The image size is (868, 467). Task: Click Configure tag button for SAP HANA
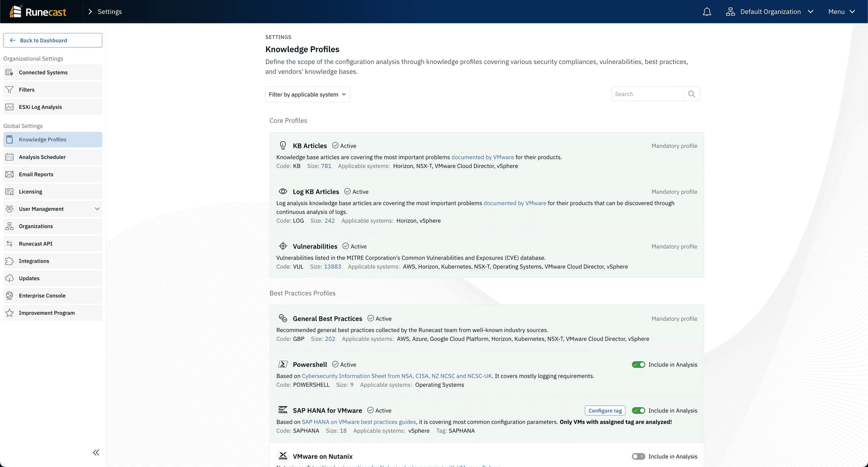(x=605, y=411)
